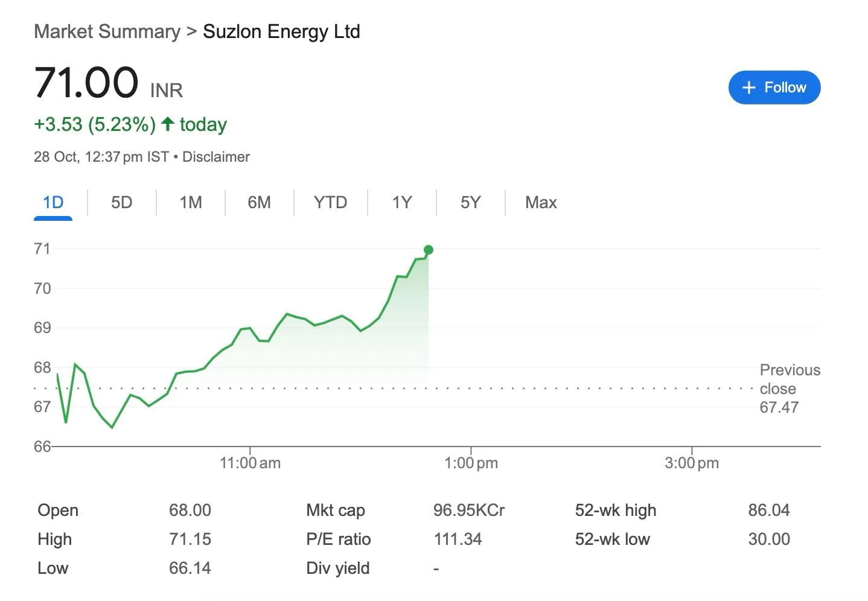Click the green endpoint dot on the chart
Image resolution: width=868 pixels, height=601 pixels.
[x=428, y=249]
